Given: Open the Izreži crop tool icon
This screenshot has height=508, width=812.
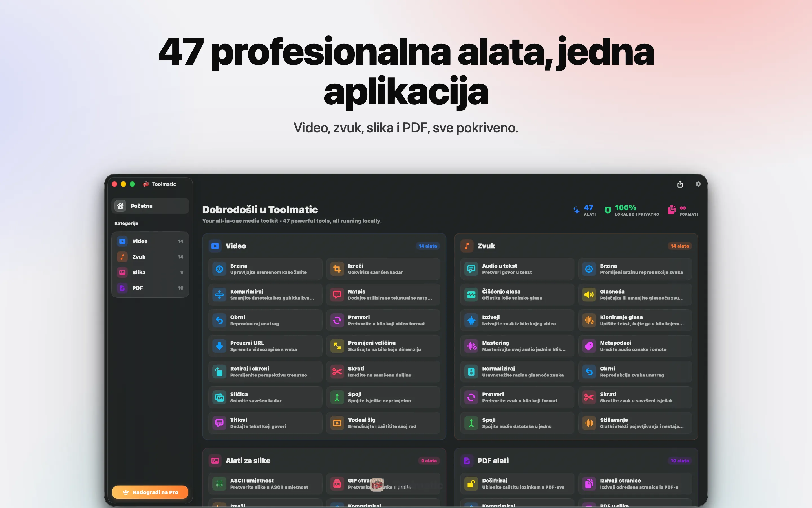Looking at the screenshot, I should pos(337,269).
